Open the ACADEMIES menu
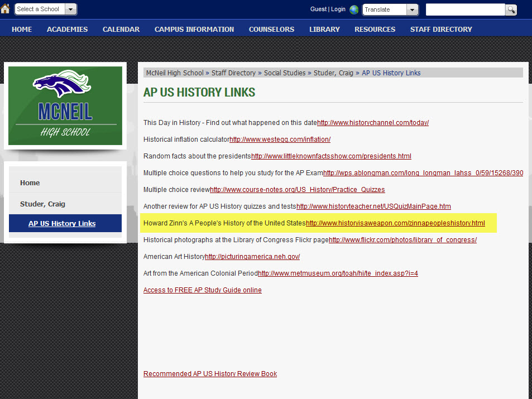The image size is (532, 399). point(67,29)
